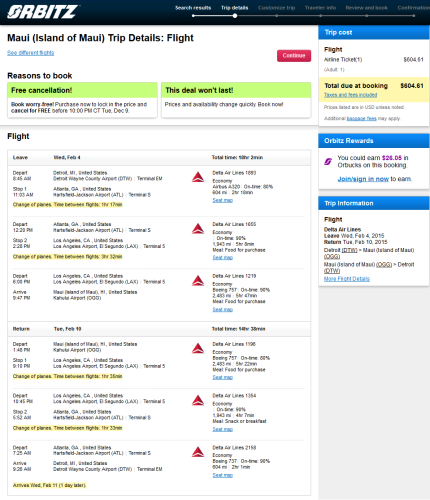The image size is (430, 500).
Task: Open the Taxes and fees included link
Action: [x=351, y=95]
